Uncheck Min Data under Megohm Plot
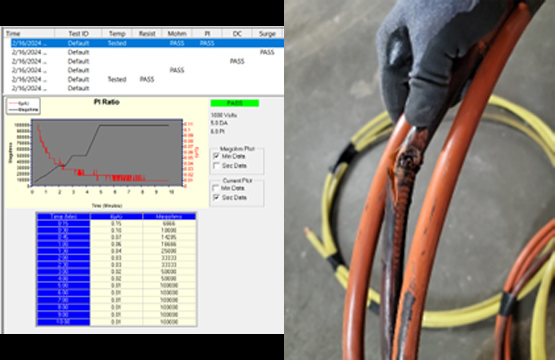 click(x=216, y=156)
